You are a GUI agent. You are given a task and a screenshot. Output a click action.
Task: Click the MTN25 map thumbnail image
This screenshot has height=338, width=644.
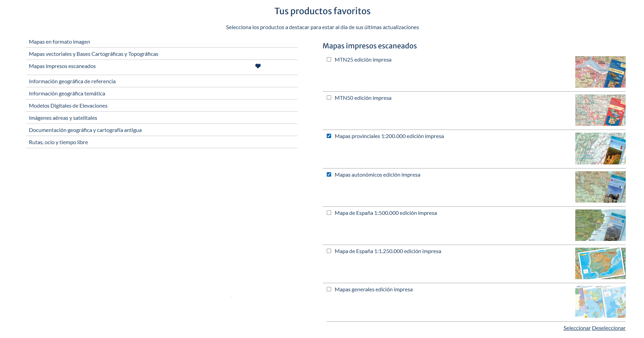[600, 72]
